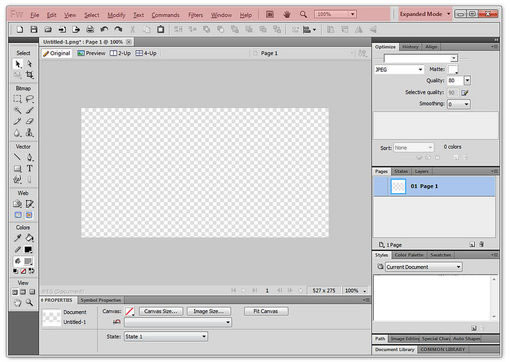Click the Quality value field
Image resolution: width=510 pixels, height=362 pixels.
(454, 80)
